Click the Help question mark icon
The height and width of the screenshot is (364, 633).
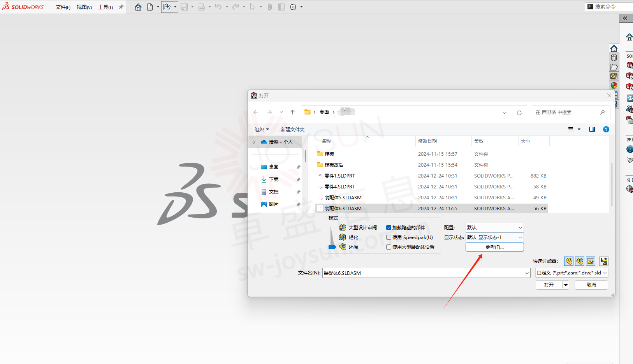(x=606, y=129)
